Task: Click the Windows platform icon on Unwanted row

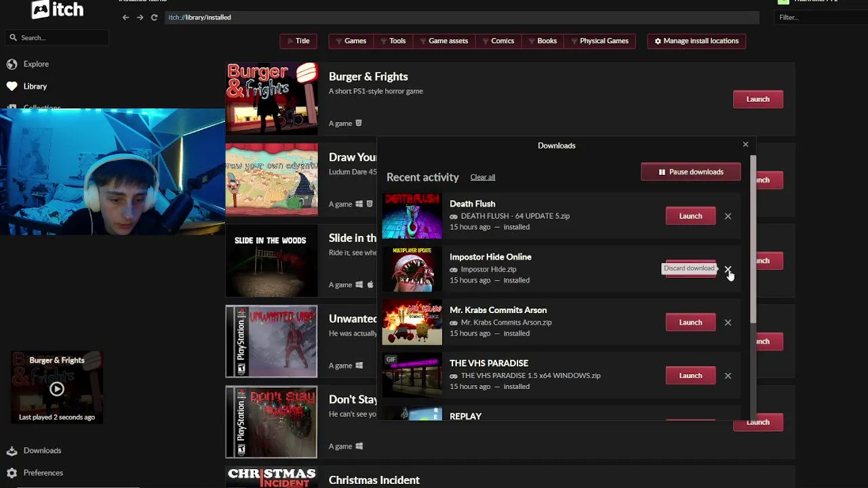Action: pyautogui.click(x=359, y=365)
